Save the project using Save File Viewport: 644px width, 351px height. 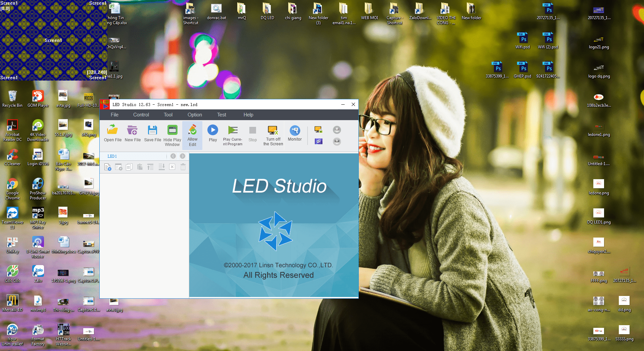[152, 133]
